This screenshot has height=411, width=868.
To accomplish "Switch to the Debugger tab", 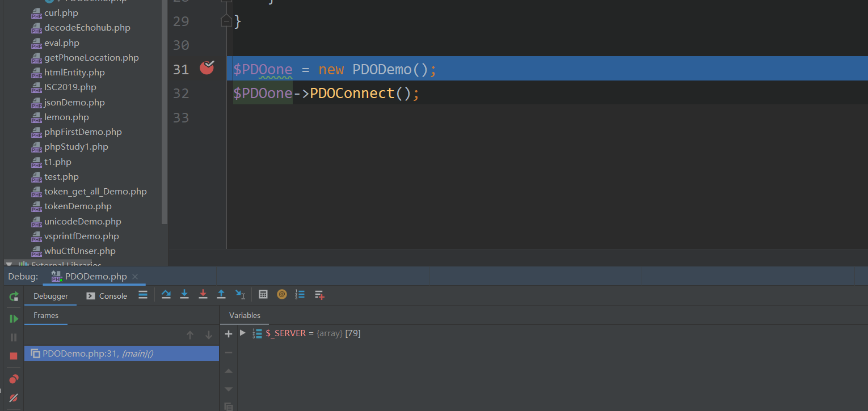I will pyautogui.click(x=50, y=296).
